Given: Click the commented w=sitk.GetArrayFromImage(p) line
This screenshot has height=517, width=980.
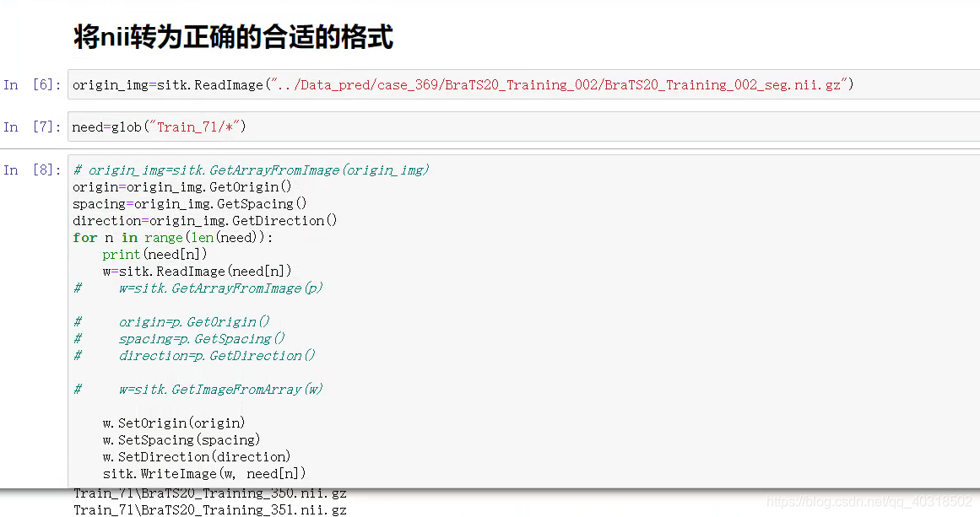Looking at the screenshot, I should tap(198, 288).
